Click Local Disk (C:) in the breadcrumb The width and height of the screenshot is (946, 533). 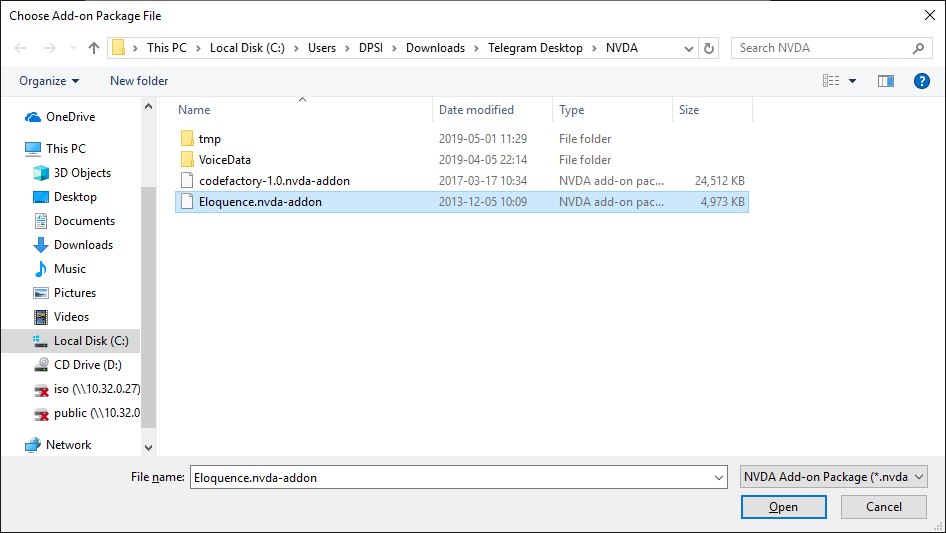(x=247, y=48)
